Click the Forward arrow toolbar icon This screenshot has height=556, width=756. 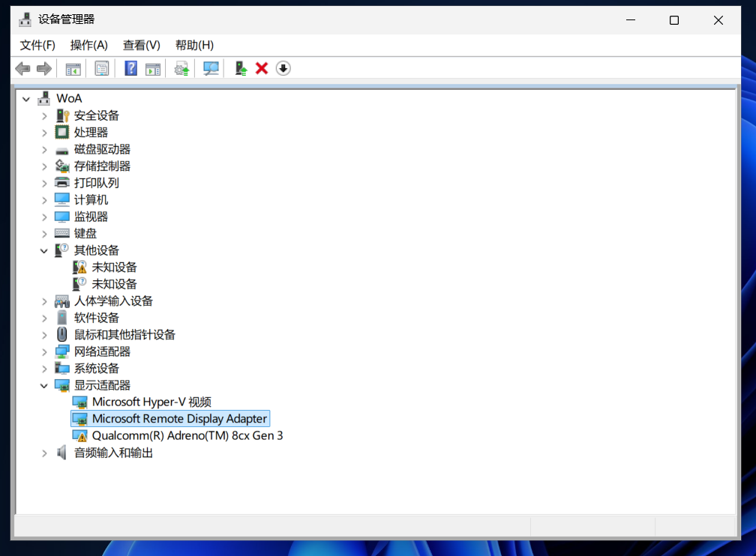[43, 68]
